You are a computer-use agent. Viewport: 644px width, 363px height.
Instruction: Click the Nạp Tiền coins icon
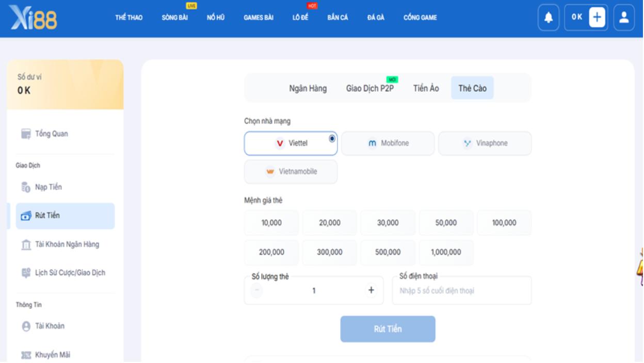coord(25,188)
